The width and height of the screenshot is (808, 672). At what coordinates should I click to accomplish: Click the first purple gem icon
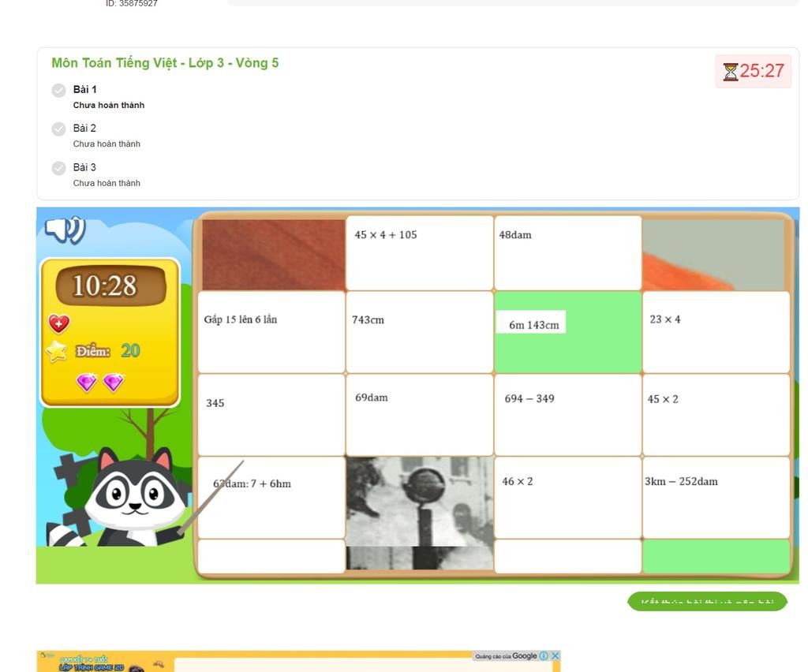87,382
